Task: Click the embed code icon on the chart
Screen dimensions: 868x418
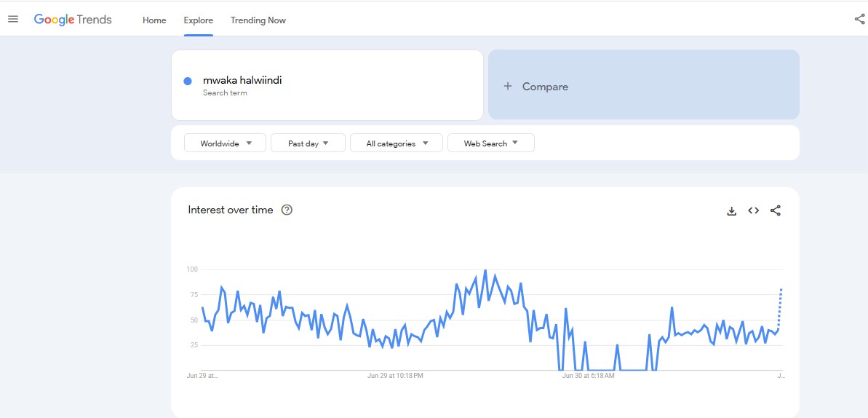Action: tap(754, 211)
